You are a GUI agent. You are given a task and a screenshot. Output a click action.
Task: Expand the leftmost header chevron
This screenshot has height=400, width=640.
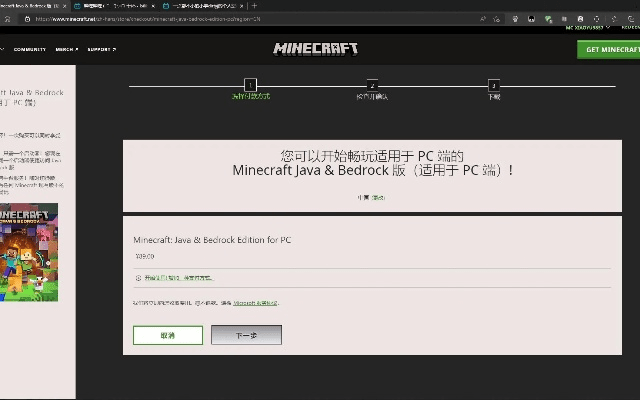click(x=2, y=49)
